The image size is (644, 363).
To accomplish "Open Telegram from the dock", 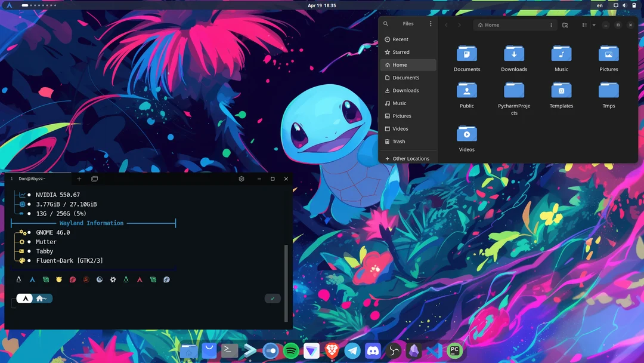I will pyautogui.click(x=352, y=351).
